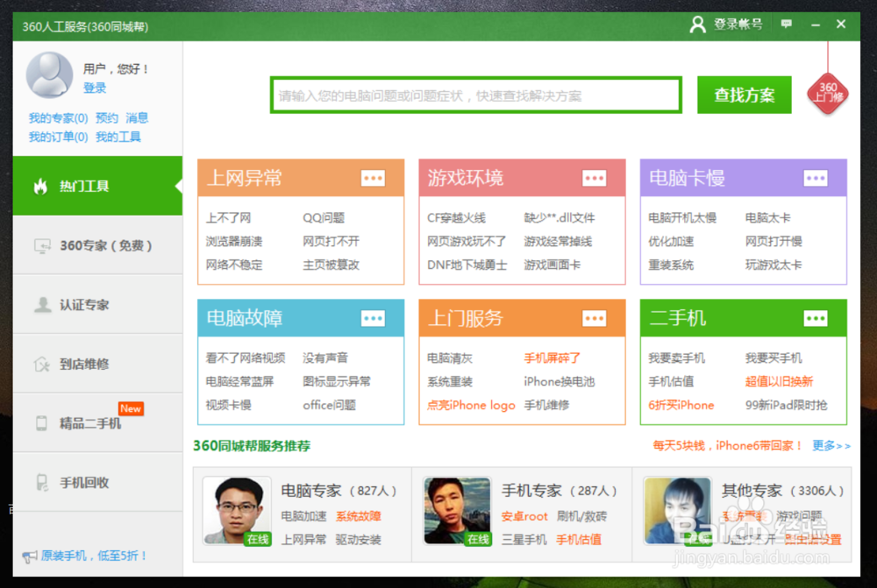The height and width of the screenshot is (588, 877).
Task: Click the user account icon in title bar
Action: [x=697, y=25]
